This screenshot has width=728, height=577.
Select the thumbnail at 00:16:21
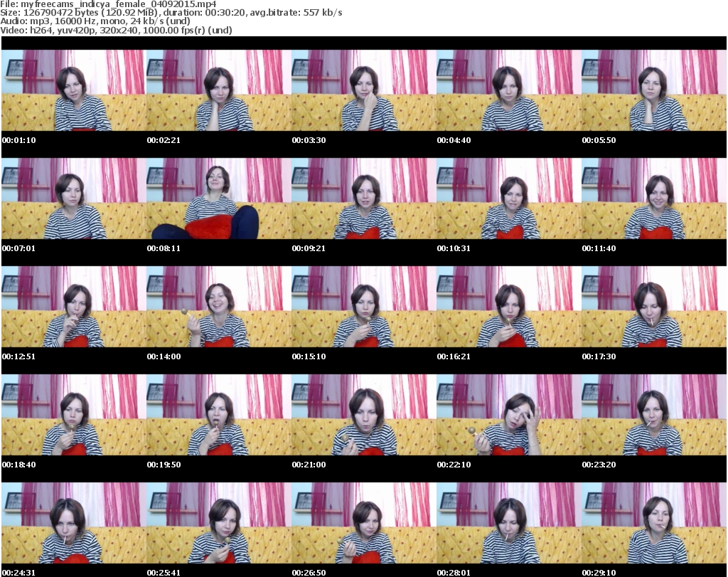[x=509, y=307]
